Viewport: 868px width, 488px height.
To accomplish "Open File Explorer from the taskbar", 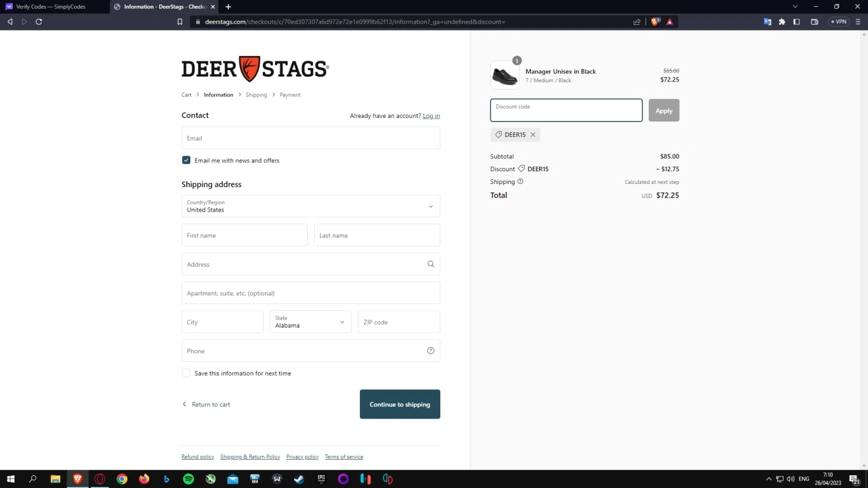I will point(56,479).
